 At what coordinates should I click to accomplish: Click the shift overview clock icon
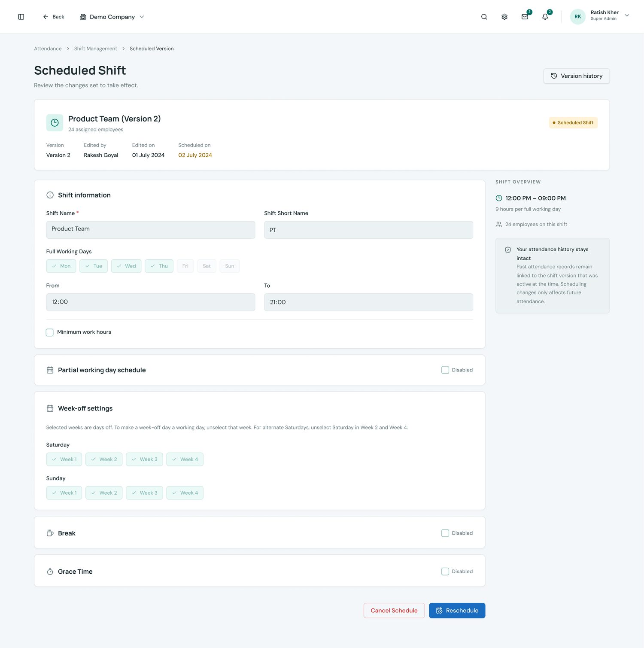499,198
